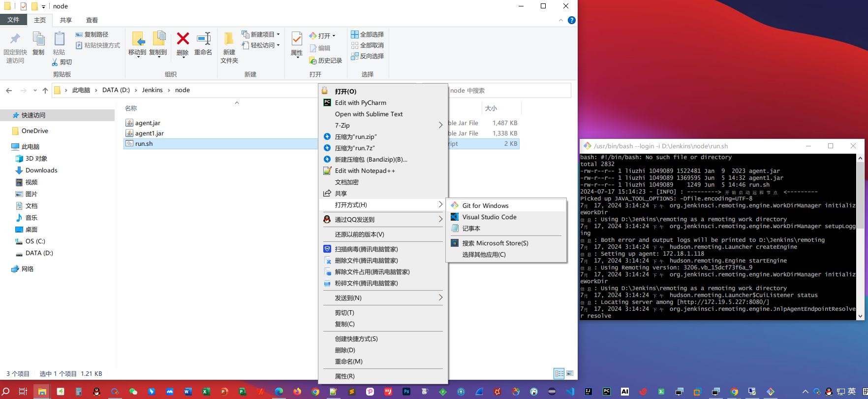Click the Up one level arrow
This screenshot has width=868, height=399.
click(45, 90)
